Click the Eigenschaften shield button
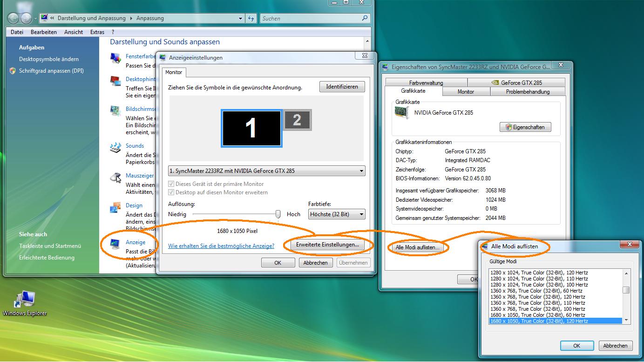644x362 pixels. tap(525, 127)
